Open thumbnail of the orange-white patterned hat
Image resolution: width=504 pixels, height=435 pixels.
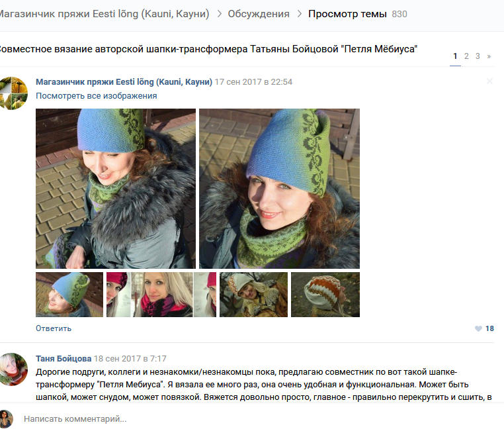coord(325,295)
